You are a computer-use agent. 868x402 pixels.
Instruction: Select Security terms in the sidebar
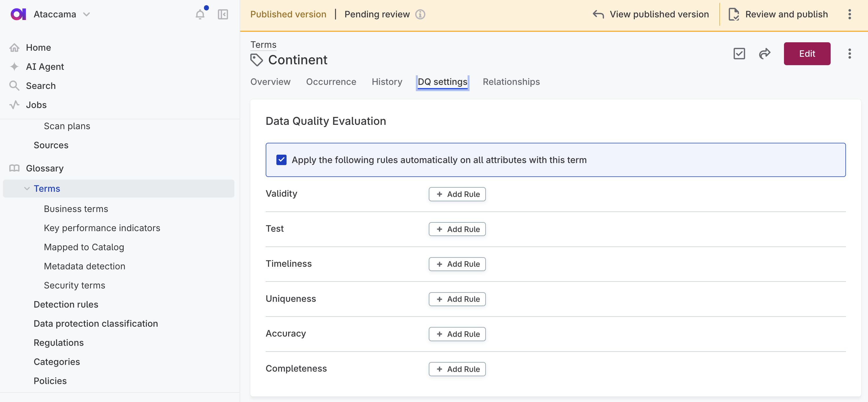click(x=74, y=285)
